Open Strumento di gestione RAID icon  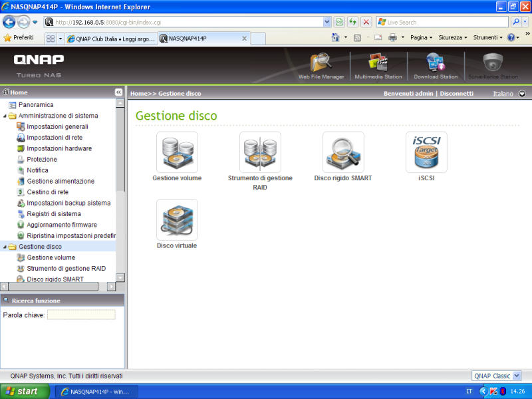260,152
